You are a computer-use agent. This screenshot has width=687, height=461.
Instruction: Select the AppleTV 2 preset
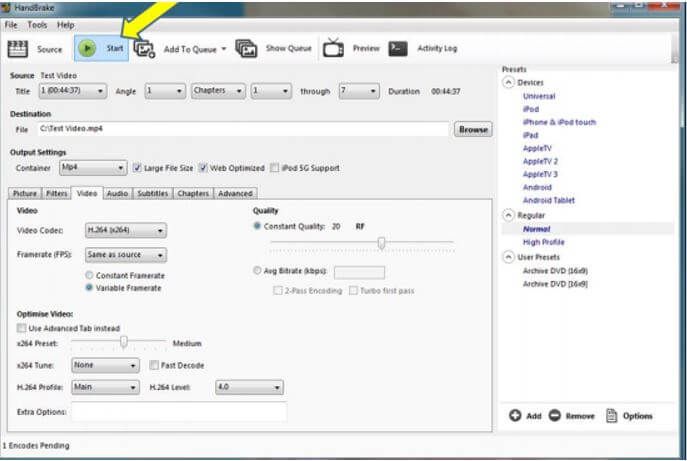tap(540, 161)
